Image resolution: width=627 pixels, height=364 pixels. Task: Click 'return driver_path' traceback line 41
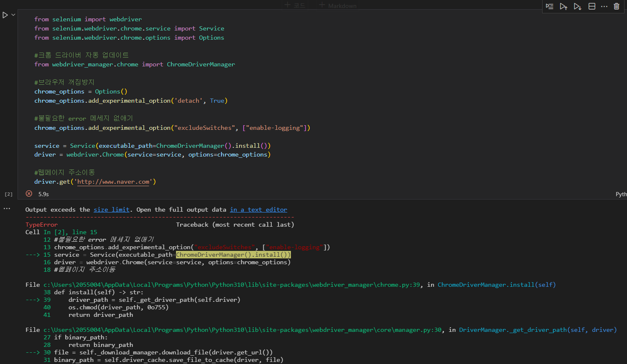(x=101, y=315)
